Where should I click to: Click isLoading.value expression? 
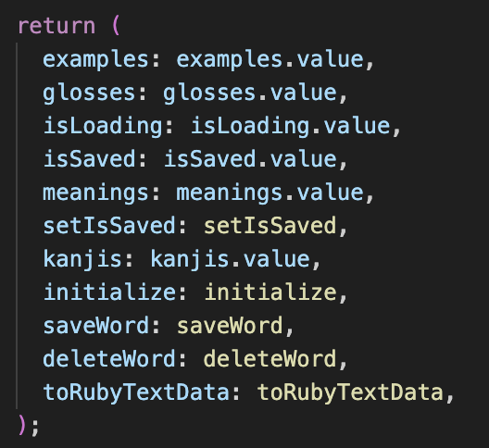291,127
